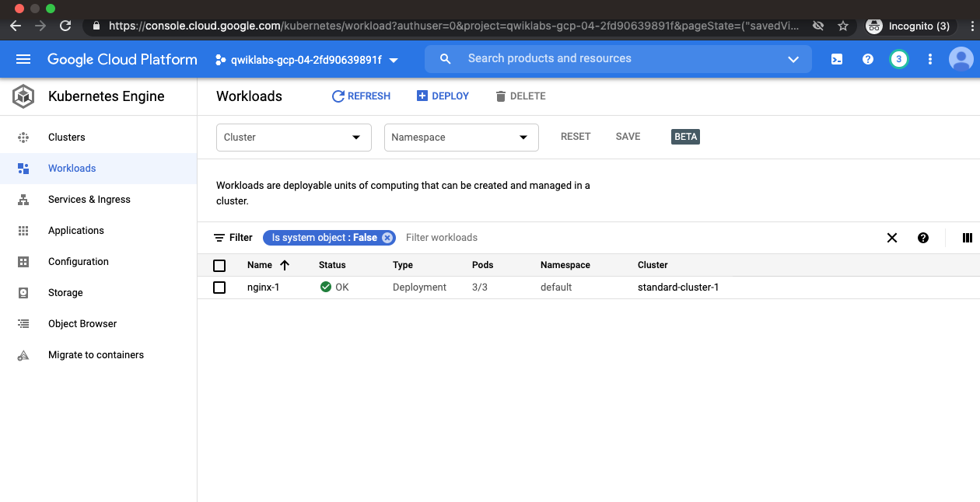Screen dimensions: 980x502
Task: Open filter help question mark icon
Action: click(x=923, y=238)
